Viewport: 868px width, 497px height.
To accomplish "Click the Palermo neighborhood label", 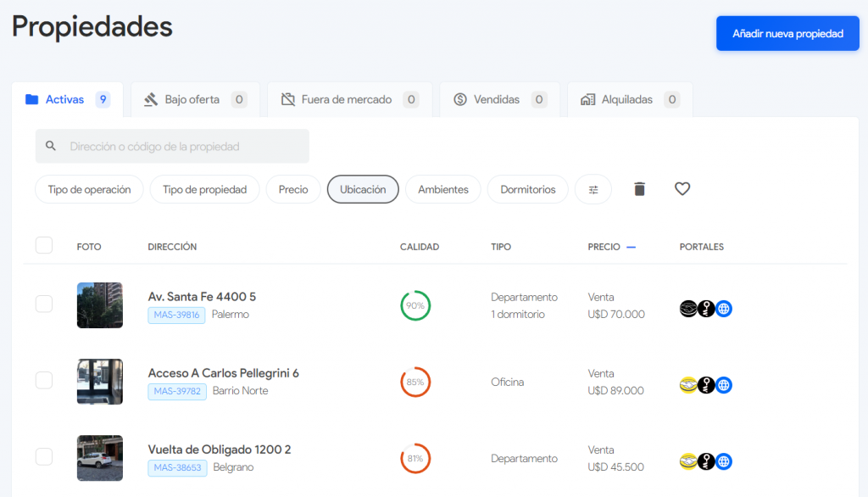I will (x=231, y=314).
